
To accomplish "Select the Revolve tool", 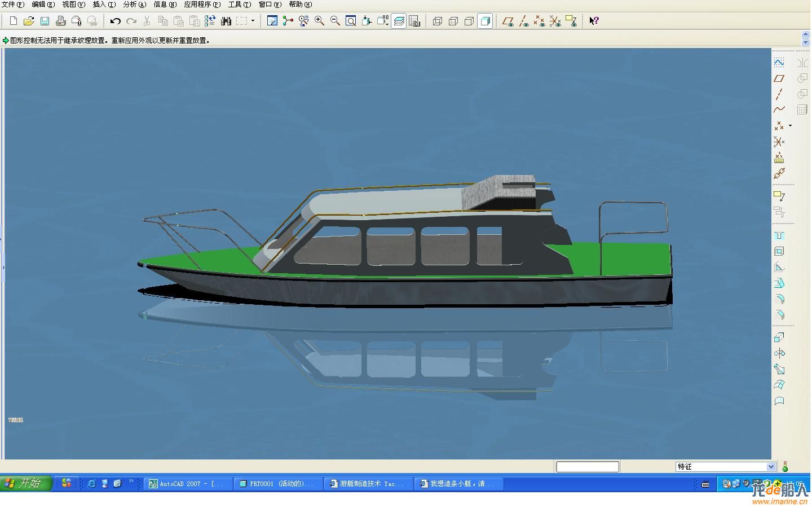I will (x=779, y=353).
